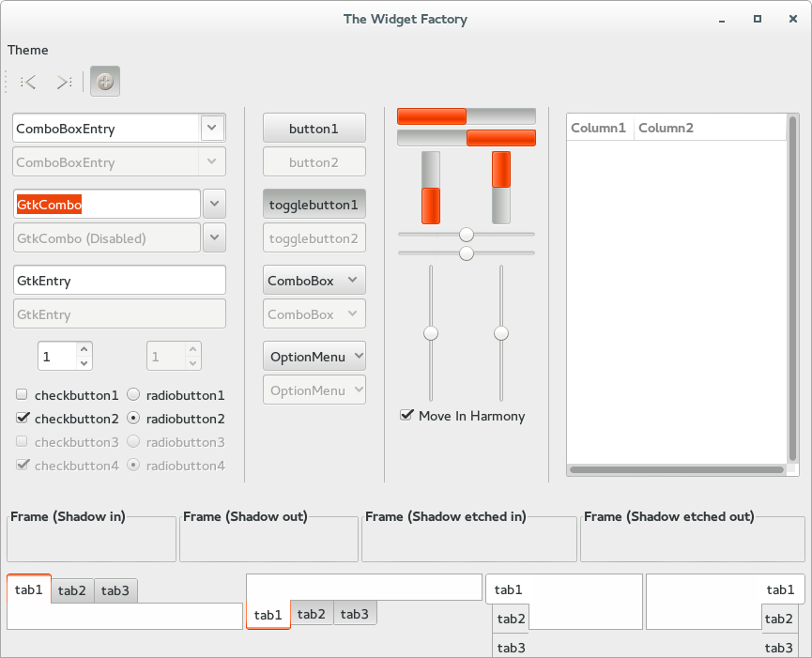Click the upper horizontal scale slider handle
812x658 pixels.
(467, 235)
